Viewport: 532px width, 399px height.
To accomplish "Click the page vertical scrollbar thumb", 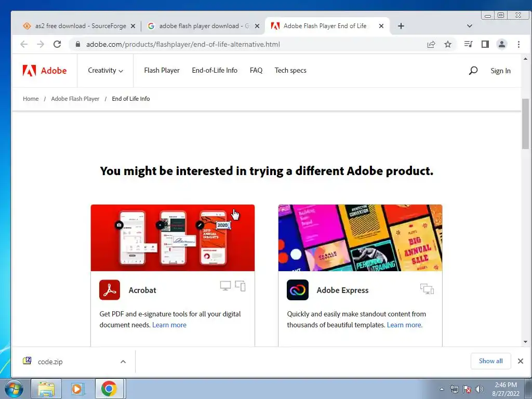I will click(x=525, y=124).
